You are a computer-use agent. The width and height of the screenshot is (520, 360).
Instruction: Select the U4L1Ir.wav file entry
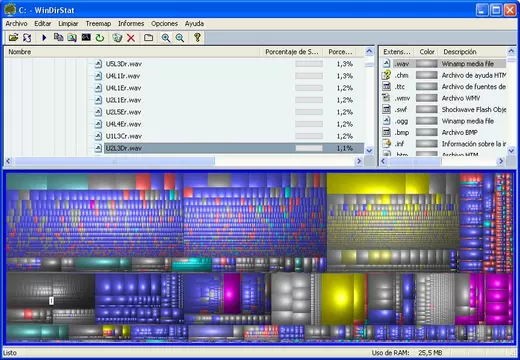click(x=123, y=76)
